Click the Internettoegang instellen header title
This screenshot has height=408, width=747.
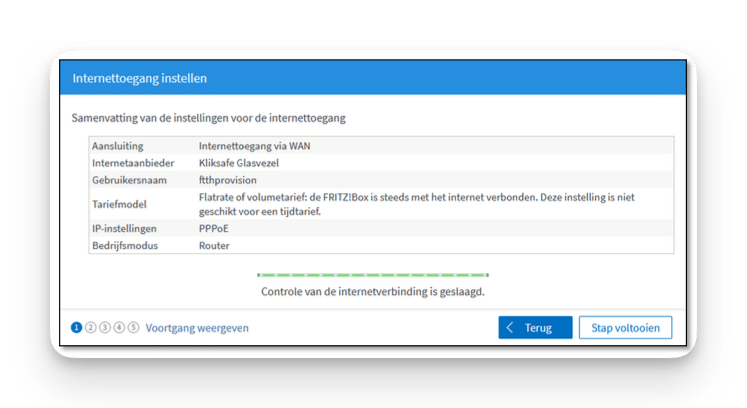tap(140, 78)
